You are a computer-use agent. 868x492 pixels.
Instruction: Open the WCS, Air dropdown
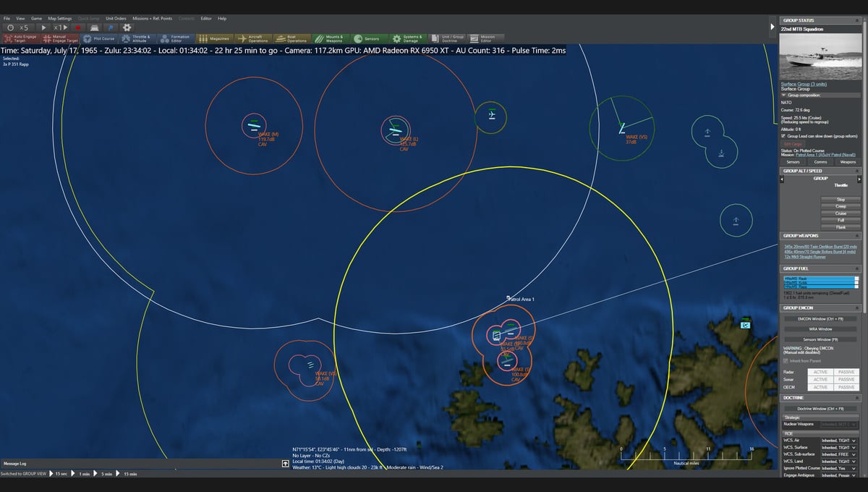click(840, 440)
